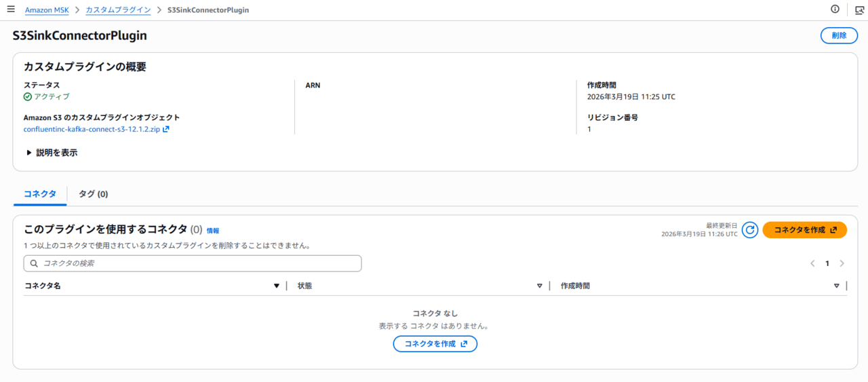
Task: Sort by 状態 column
Action: tap(539, 286)
